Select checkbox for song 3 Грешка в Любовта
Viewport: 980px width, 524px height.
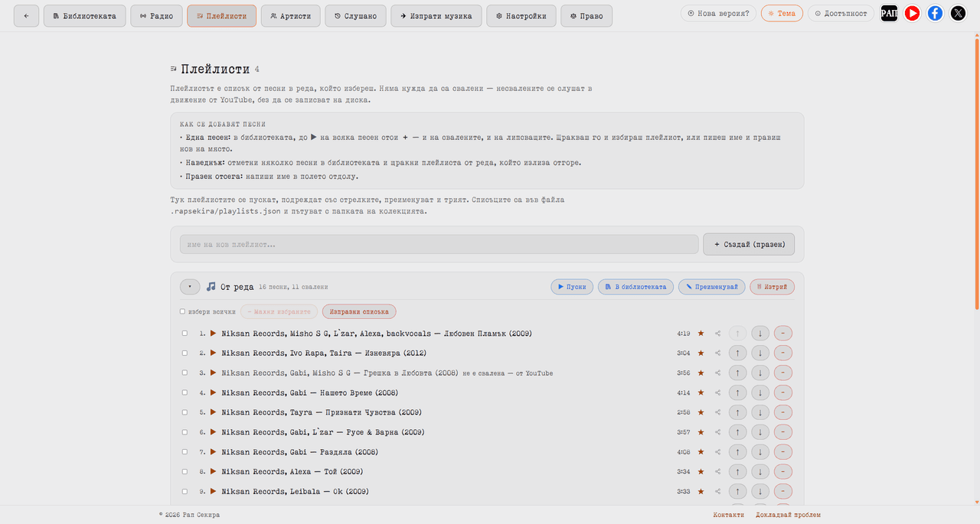(x=185, y=373)
